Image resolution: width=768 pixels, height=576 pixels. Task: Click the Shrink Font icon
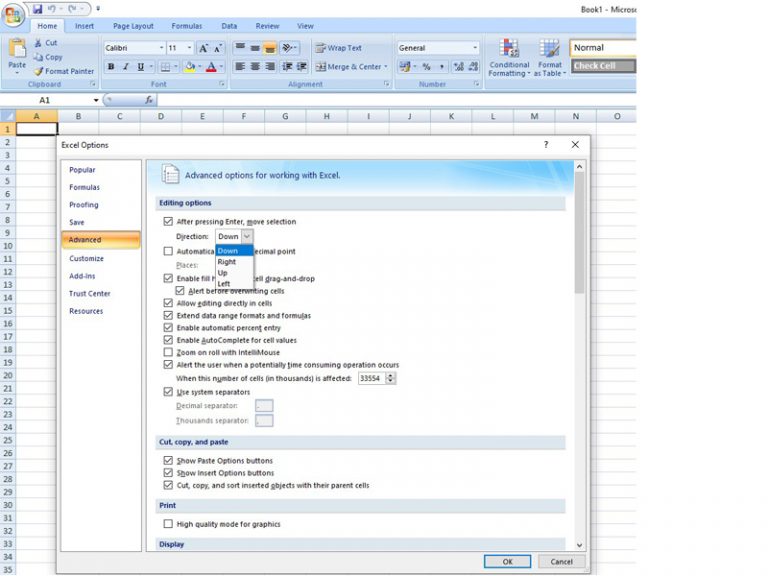218,48
